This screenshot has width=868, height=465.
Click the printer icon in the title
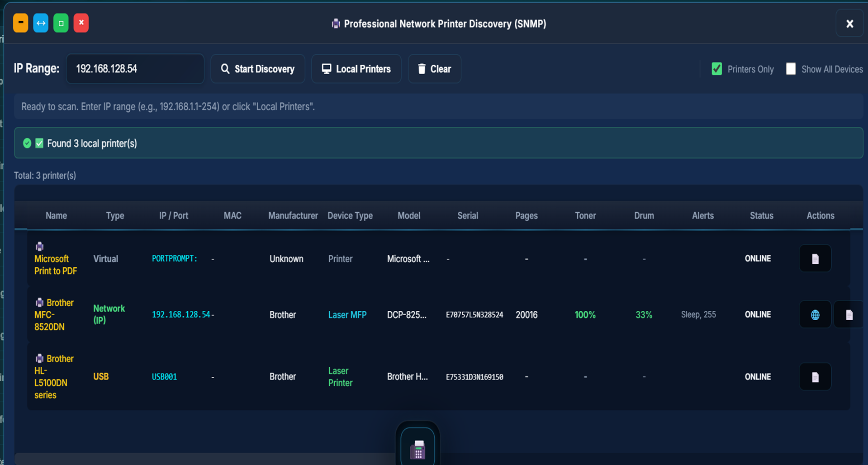pyautogui.click(x=336, y=24)
